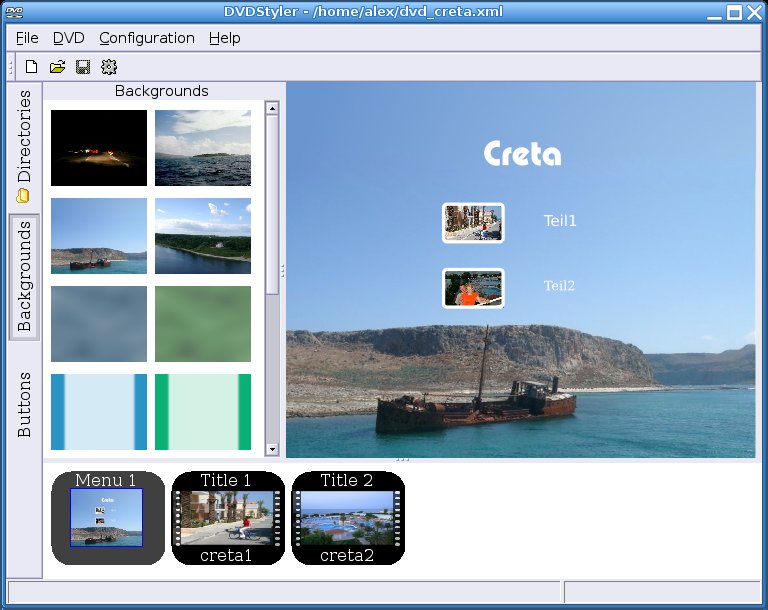The width and height of the screenshot is (768, 610).
Task: Select the Teil1 menu button thumbnail
Action: 473,223
